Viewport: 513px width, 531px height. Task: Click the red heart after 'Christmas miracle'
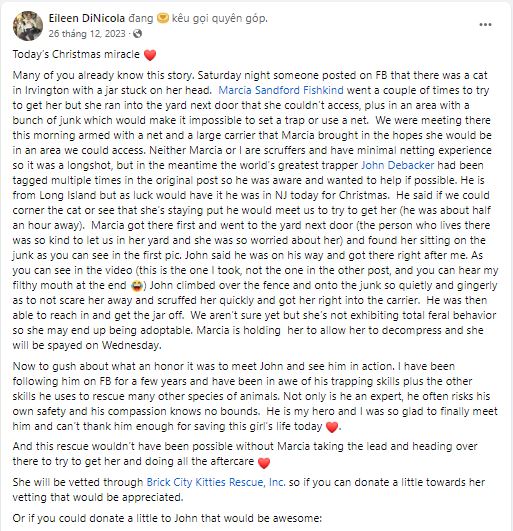[150, 55]
